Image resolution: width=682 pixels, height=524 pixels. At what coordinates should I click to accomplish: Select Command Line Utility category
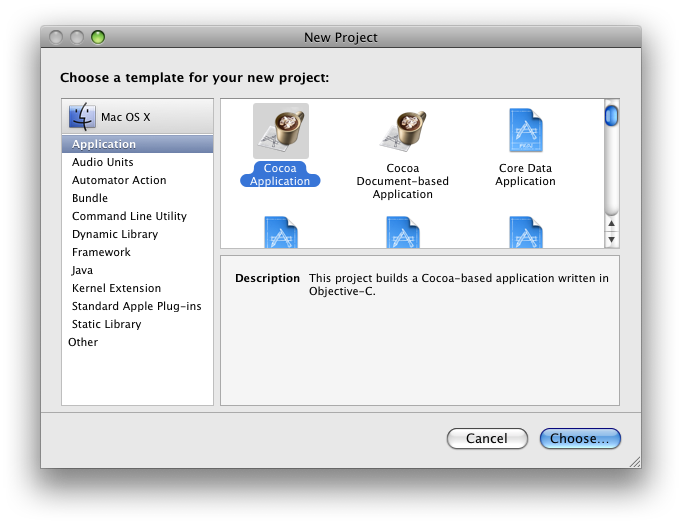tap(137, 216)
